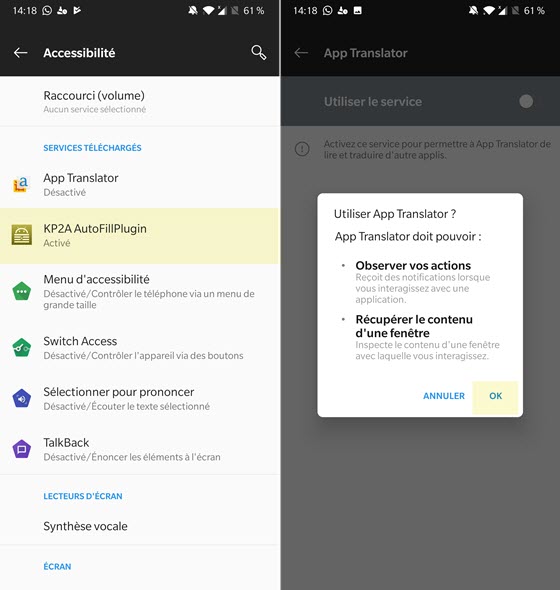Tap the back arrow in Accessibilité header
This screenshot has height=590, width=560.
pyautogui.click(x=20, y=53)
